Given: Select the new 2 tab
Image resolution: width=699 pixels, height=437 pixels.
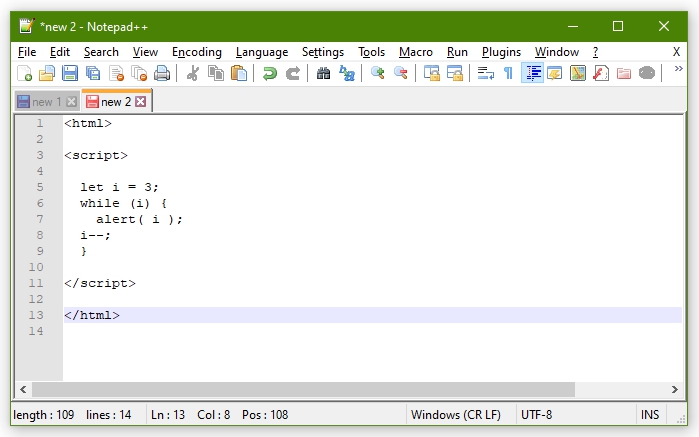Looking at the screenshot, I should point(116,102).
